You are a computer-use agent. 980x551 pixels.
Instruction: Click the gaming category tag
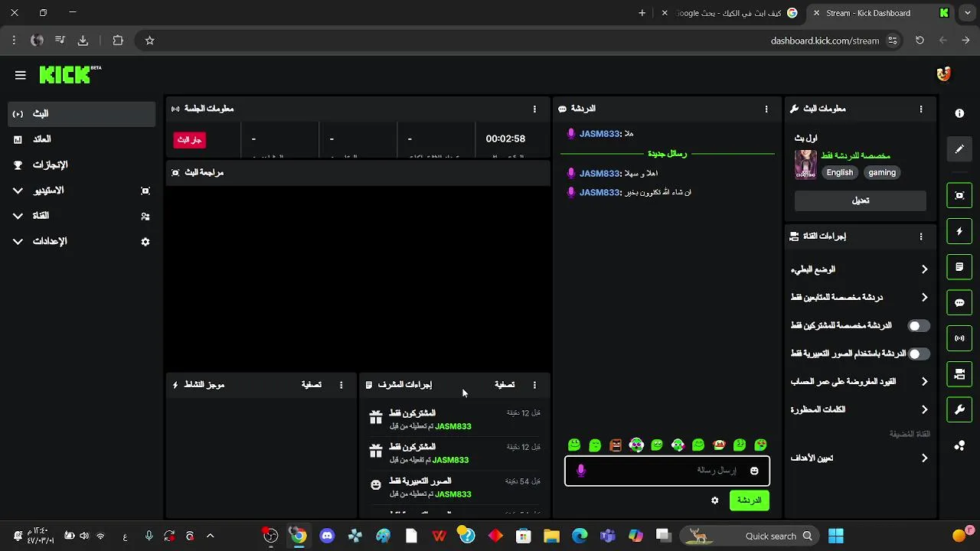pyautogui.click(x=882, y=173)
